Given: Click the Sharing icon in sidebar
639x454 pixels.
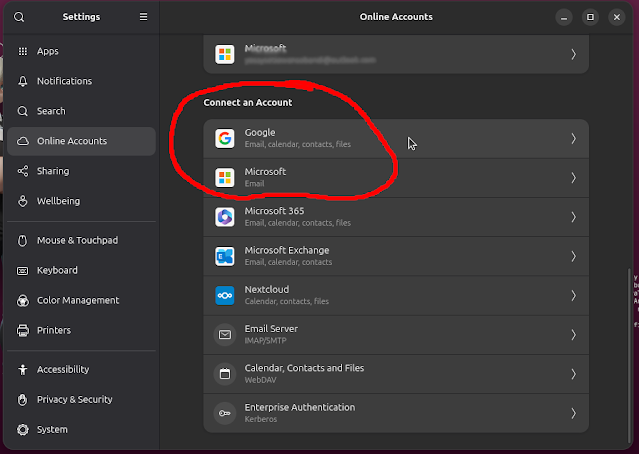Looking at the screenshot, I should tap(23, 171).
